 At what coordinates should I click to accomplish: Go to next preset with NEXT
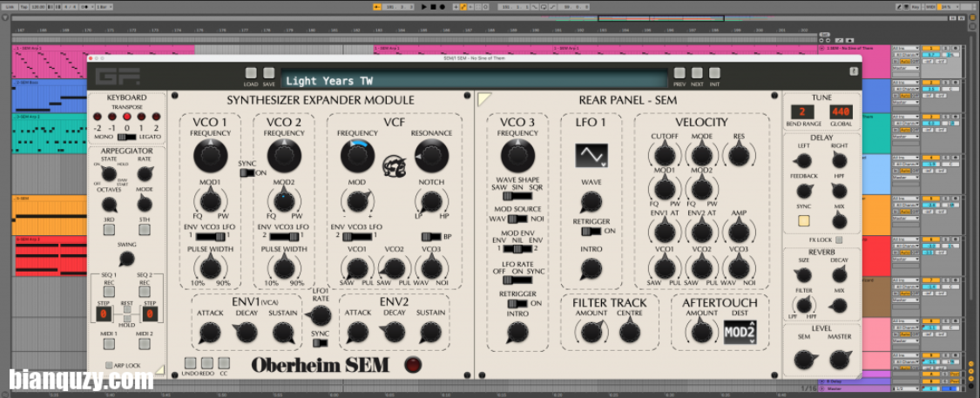pos(697,73)
